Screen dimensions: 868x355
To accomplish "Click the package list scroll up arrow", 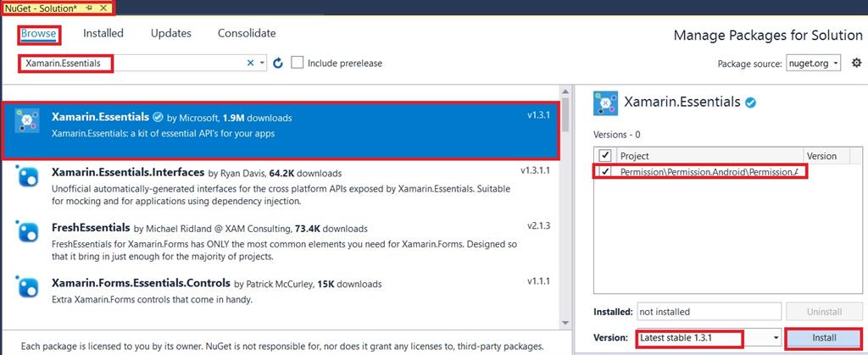I will 565,92.
